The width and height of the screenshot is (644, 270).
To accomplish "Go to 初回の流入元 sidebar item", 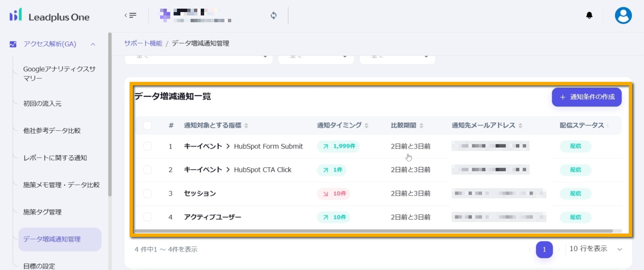I will 42,104.
